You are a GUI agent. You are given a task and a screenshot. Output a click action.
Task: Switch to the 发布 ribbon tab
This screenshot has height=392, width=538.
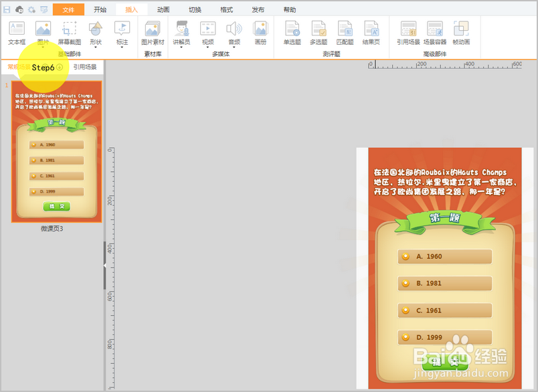258,9
